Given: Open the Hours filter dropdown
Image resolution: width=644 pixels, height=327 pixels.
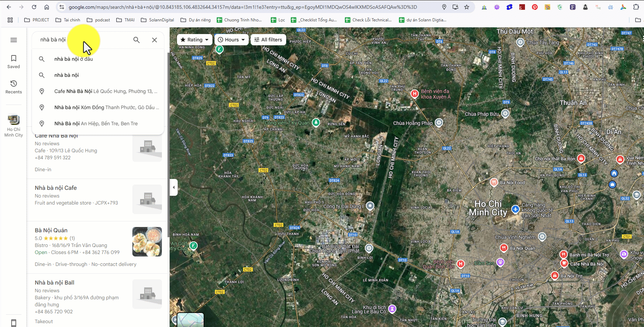Looking at the screenshot, I should point(231,40).
